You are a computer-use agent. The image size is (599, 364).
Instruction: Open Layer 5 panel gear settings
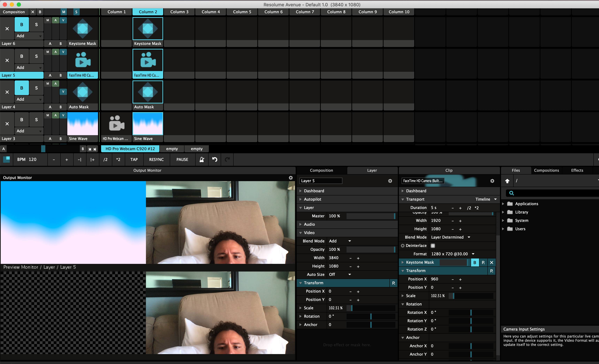pyautogui.click(x=390, y=181)
